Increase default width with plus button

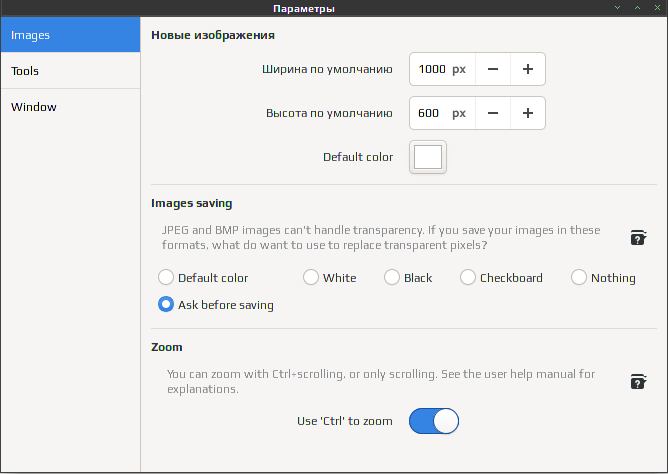point(528,69)
